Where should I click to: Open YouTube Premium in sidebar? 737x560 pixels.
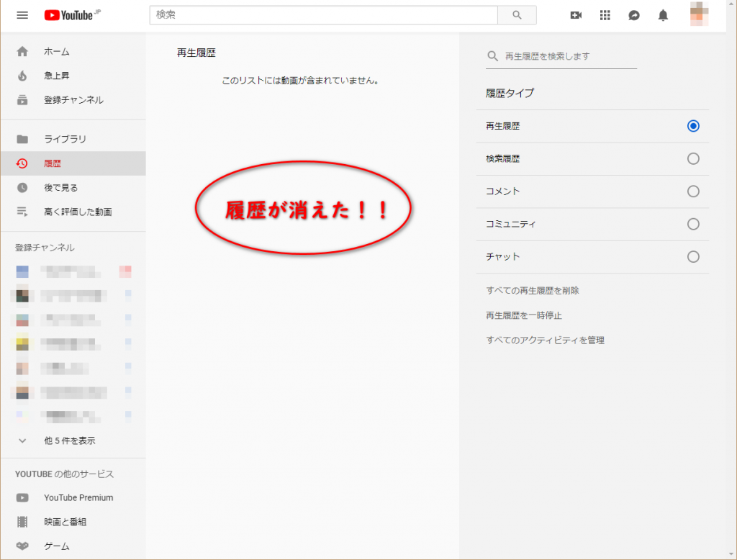(x=78, y=497)
